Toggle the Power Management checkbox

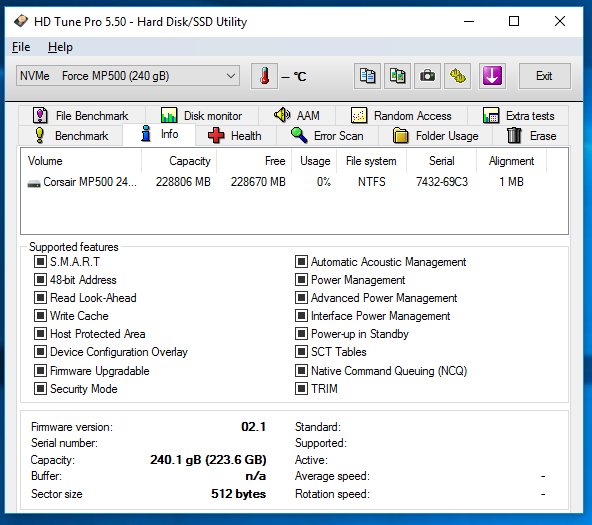pyautogui.click(x=301, y=279)
